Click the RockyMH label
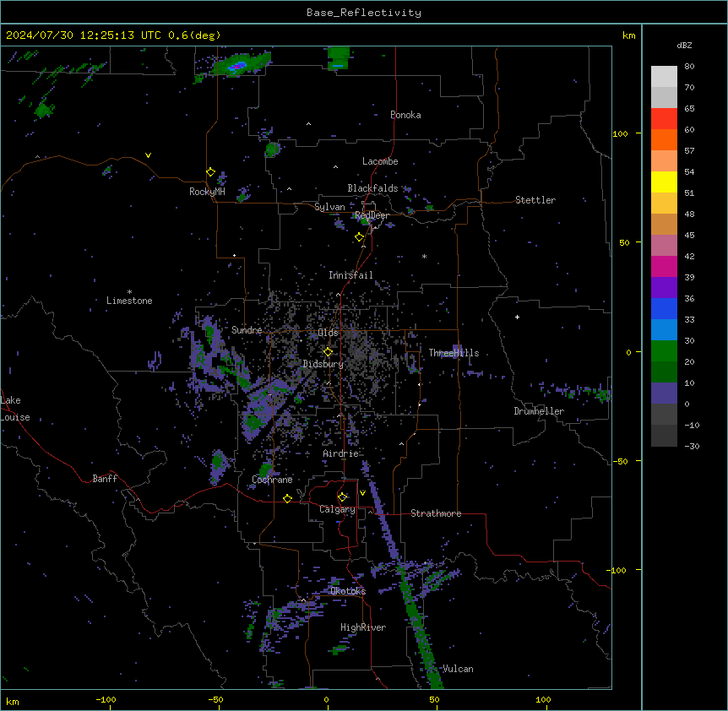The width and height of the screenshot is (728, 711). point(207,192)
